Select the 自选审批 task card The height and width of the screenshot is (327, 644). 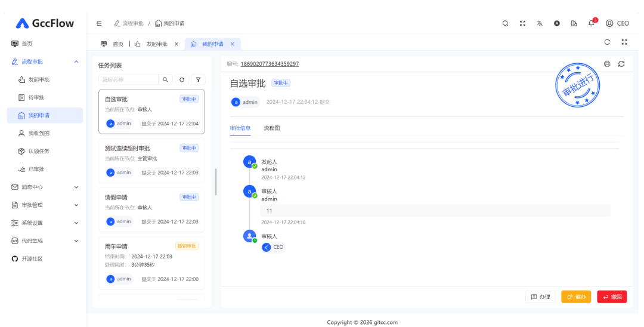pos(151,112)
